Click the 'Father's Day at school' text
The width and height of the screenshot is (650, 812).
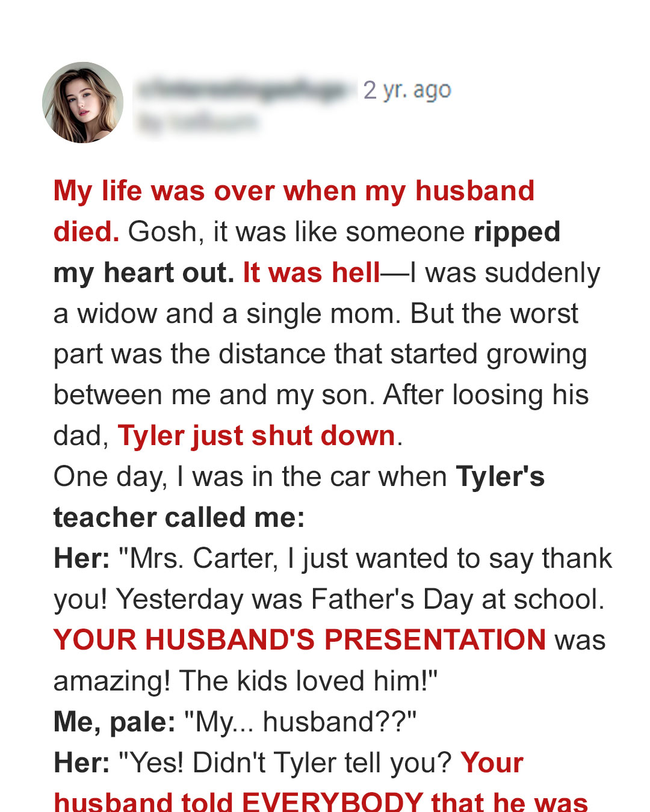457,599
